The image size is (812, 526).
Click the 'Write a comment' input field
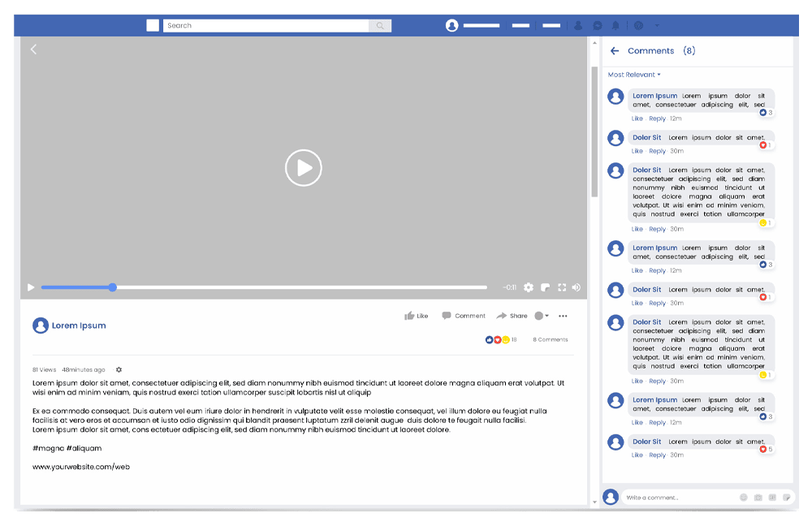tap(680, 498)
